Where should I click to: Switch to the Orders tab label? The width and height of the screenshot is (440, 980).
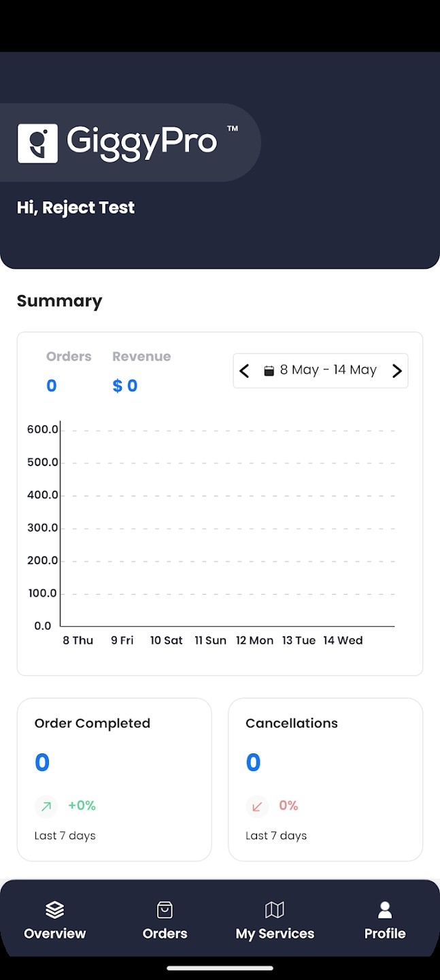[165, 934]
